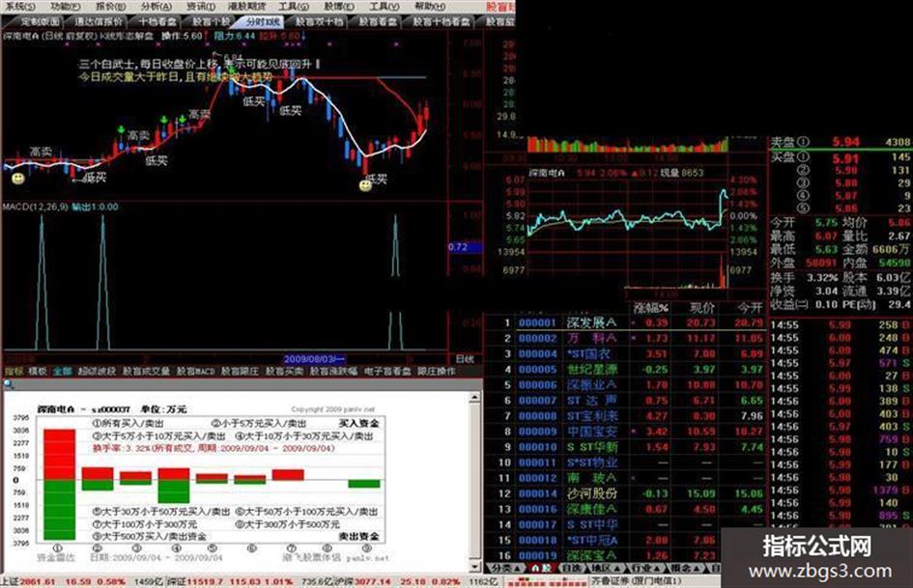Select stock row 000014 沙河股份
Image resolution: width=913 pixels, height=588 pixels.
click(626, 493)
